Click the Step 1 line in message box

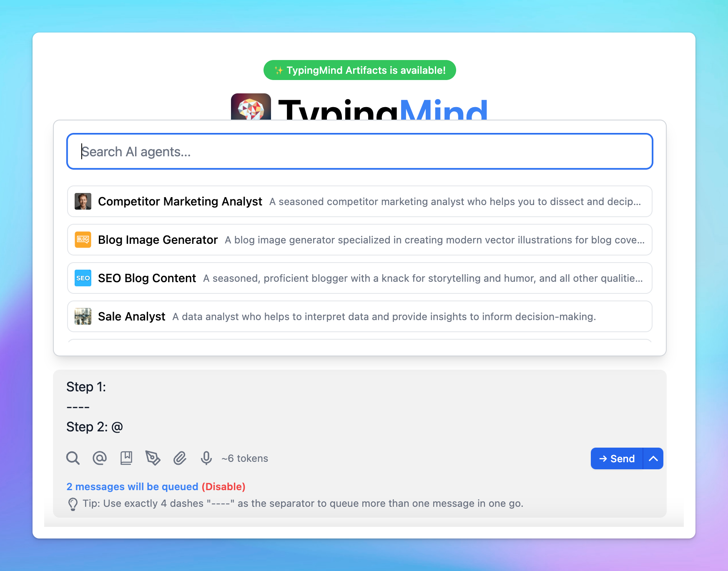[x=86, y=387]
